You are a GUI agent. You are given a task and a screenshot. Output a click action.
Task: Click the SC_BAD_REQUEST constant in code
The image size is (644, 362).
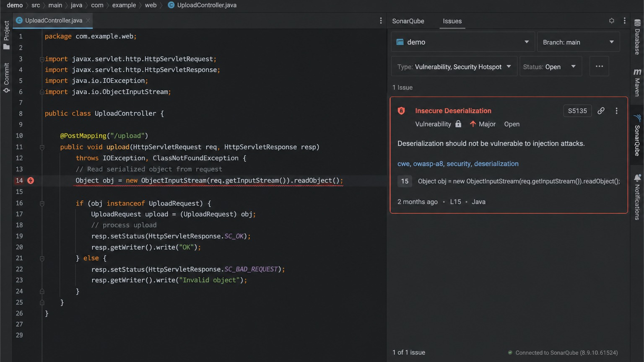pos(251,269)
